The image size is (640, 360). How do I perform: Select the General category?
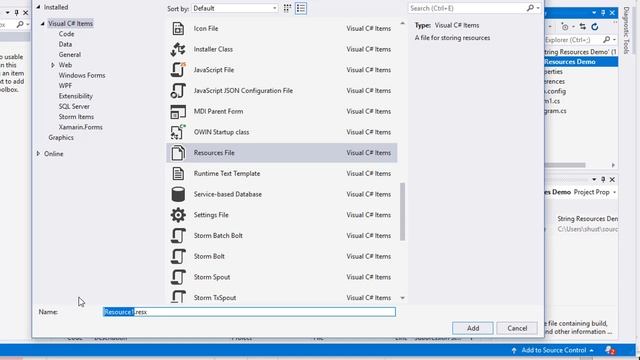[x=70, y=55]
